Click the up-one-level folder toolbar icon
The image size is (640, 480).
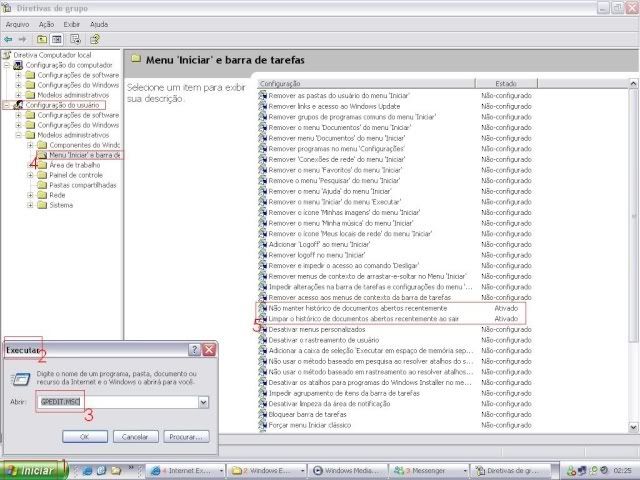[43, 39]
